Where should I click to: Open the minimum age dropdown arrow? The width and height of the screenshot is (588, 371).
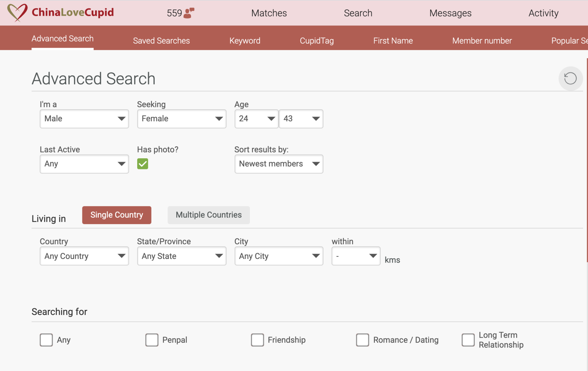tap(270, 119)
